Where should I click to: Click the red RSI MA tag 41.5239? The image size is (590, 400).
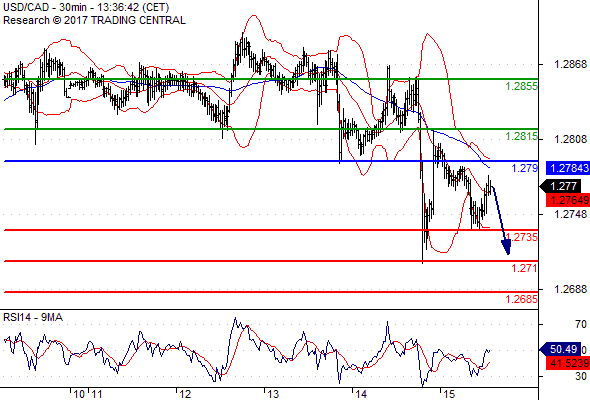[x=568, y=363]
